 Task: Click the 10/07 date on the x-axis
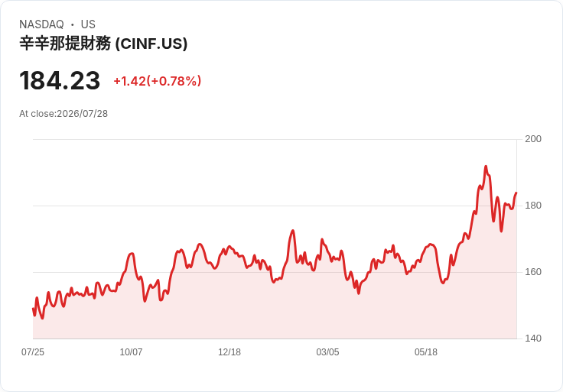tap(131, 352)
